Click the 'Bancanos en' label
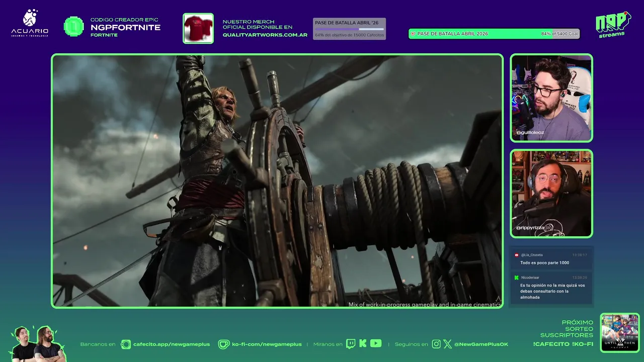Screen dimensions: 644x362 (x=98, y=344)
